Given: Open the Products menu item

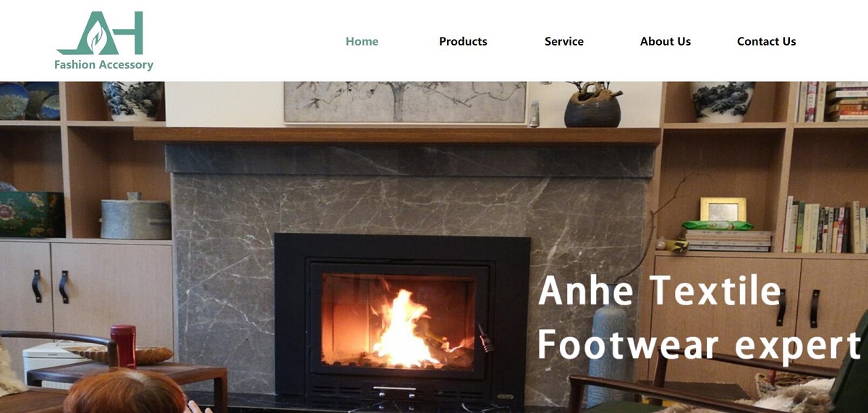Looking at the screenshot, I should [463, 41].
